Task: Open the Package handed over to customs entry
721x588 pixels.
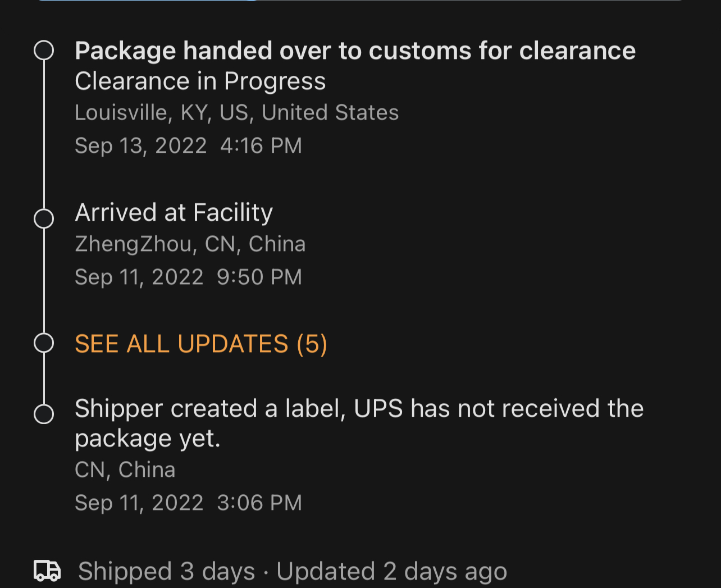Action: (355, 51)
